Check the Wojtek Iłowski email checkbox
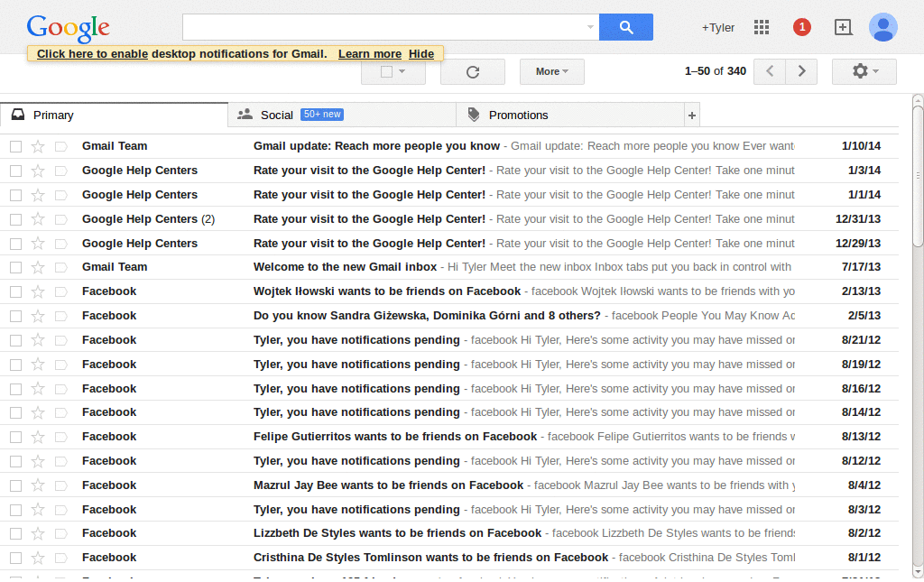The width and height of the screenshot is (924, 582). point(16,291)
